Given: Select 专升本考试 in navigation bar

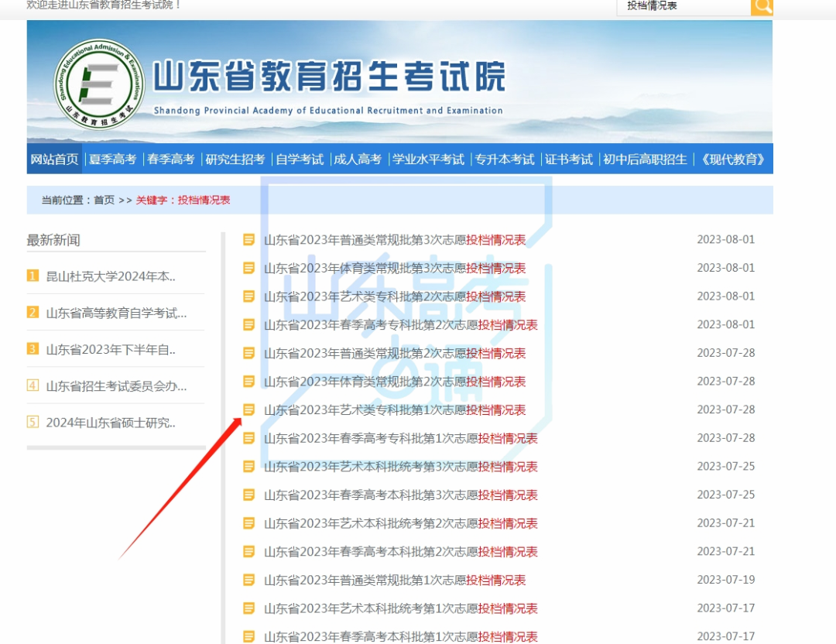Looking at the screenshot, I should click(x=504, y=159).
